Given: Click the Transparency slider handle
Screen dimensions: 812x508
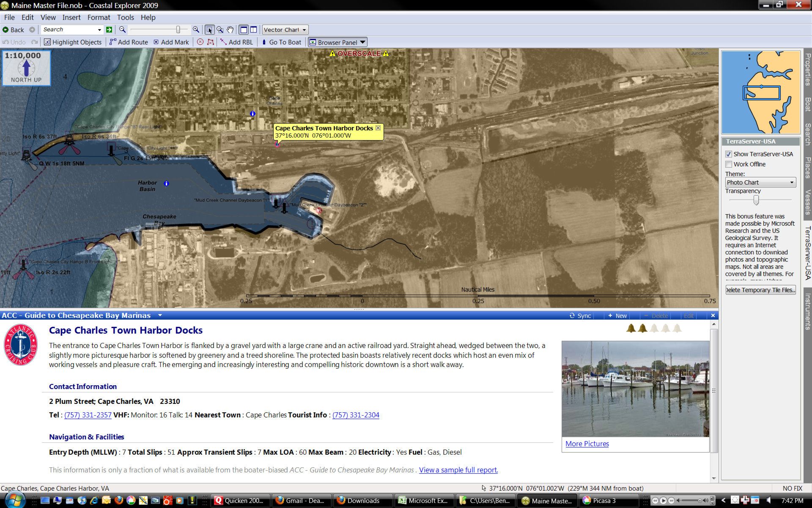Looking at the screenshot, I should (756, 200).
